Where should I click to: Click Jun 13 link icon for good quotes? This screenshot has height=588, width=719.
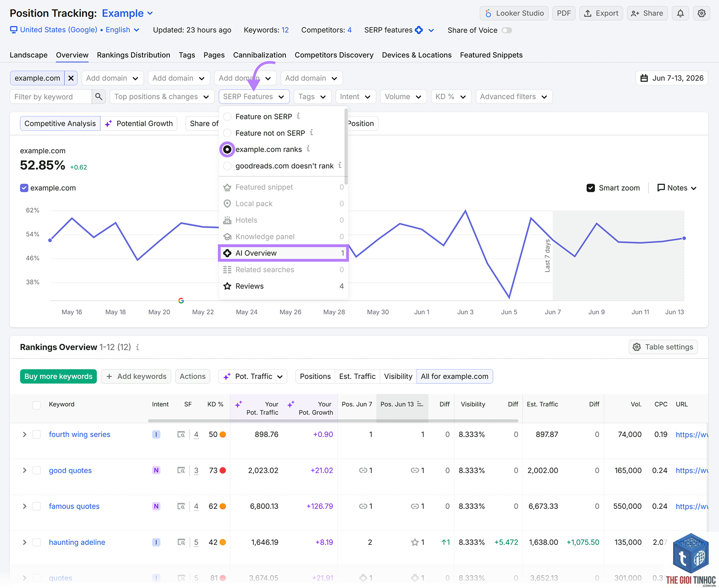coord(415,470)
